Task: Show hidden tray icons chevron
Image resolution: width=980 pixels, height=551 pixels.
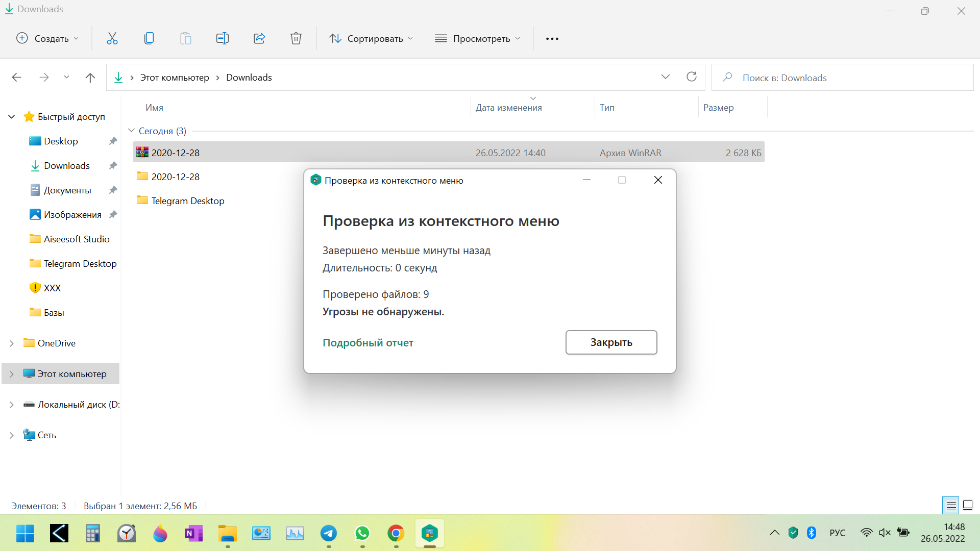Action: (x=775, y=533)
